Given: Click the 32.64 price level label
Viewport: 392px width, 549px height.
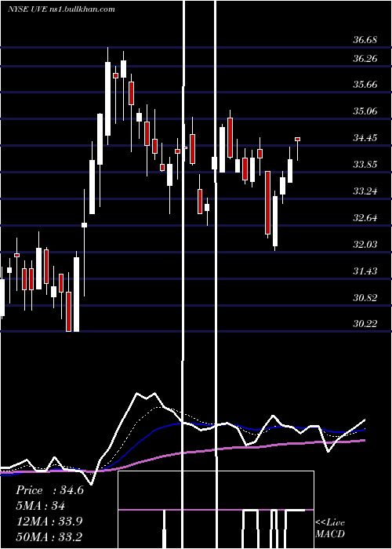Looking at the screenshot, I should (365, 218).
